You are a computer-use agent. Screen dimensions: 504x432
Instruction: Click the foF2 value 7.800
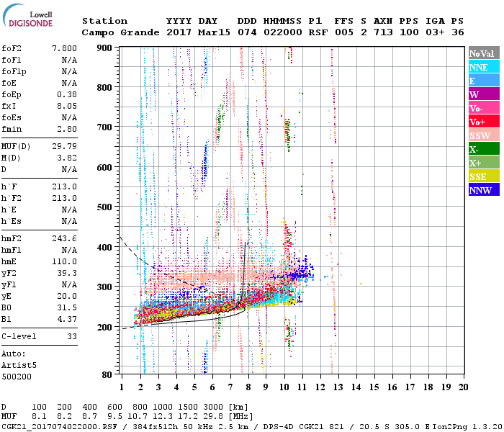tap(64, 48)
